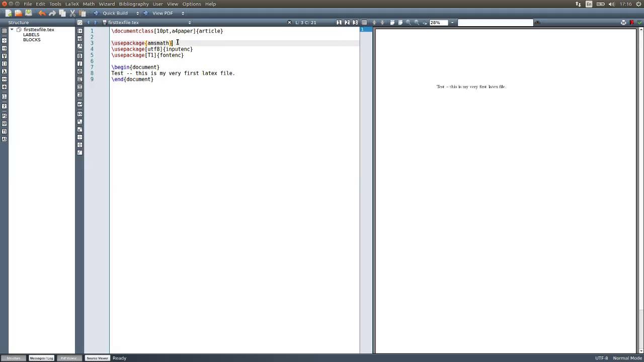Screen dimensions: 644x362
Task: Show the arrow symbols panel
Action: (x=5, y=48)
